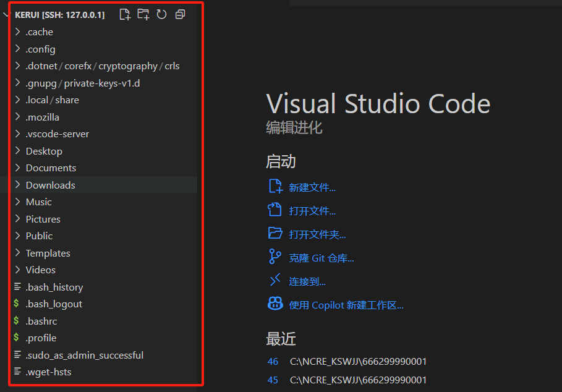The image size is (562, 392).
Task: Click the 连接到... link
Action: point(307,282)
